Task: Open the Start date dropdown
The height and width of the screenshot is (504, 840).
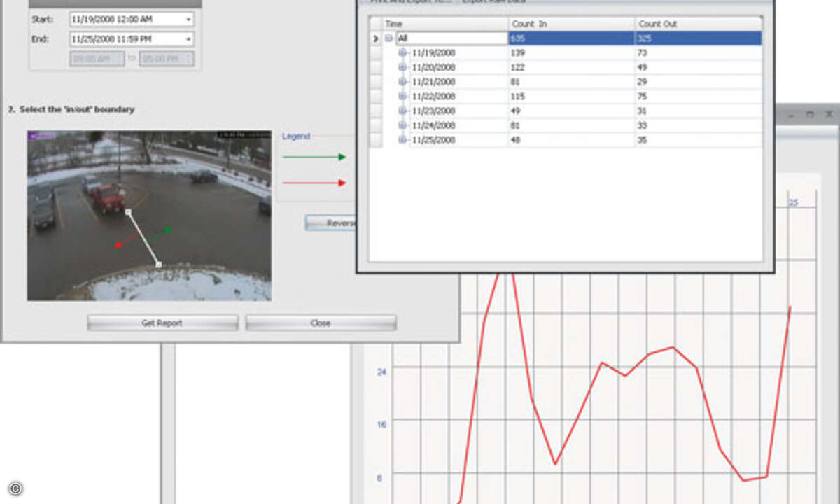Action: point(189,19)
